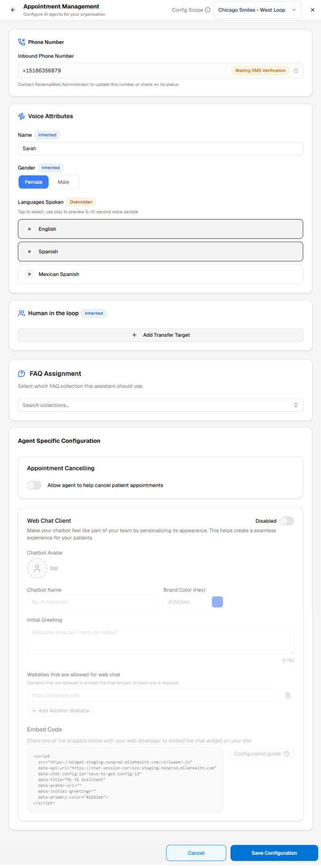This screenshot has height=868, width=321.
Task: Click the Waiting SMS Verification badge
Action: tap(260, 71)
